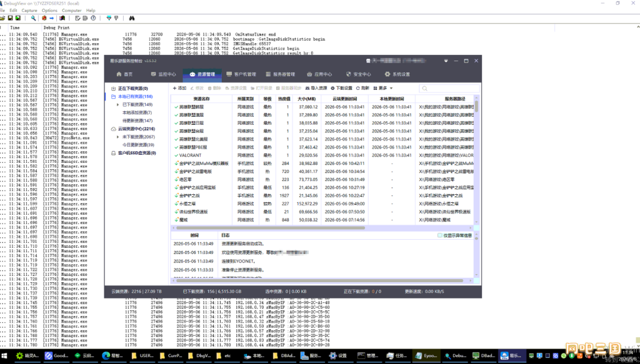Select 待更新资源(147) in sidebar
The height and width of the screenshot is (364, 640).
(x=137, y=121)
